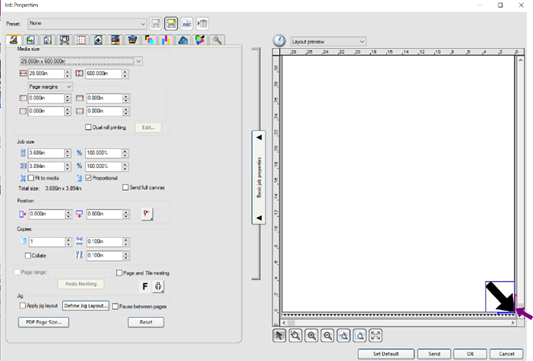Viewport: 533px width, 361px height.
Task: Click the lock icon beside F button
Action: pyautogui.click(x=158, y=287)
